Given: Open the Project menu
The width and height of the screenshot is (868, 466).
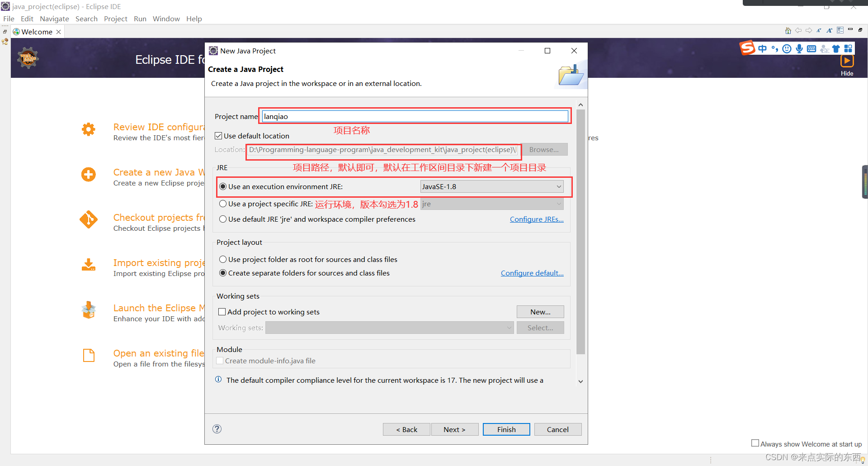Looking at the screenshot, I should click(115, 19).
